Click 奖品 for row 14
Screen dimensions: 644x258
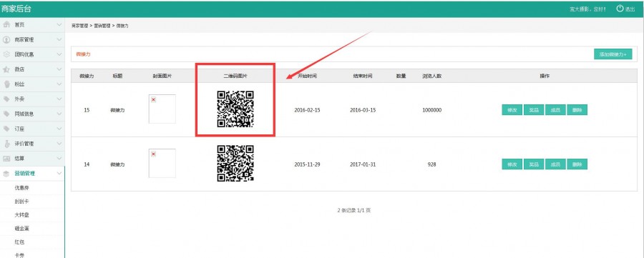tap(534, 164)
